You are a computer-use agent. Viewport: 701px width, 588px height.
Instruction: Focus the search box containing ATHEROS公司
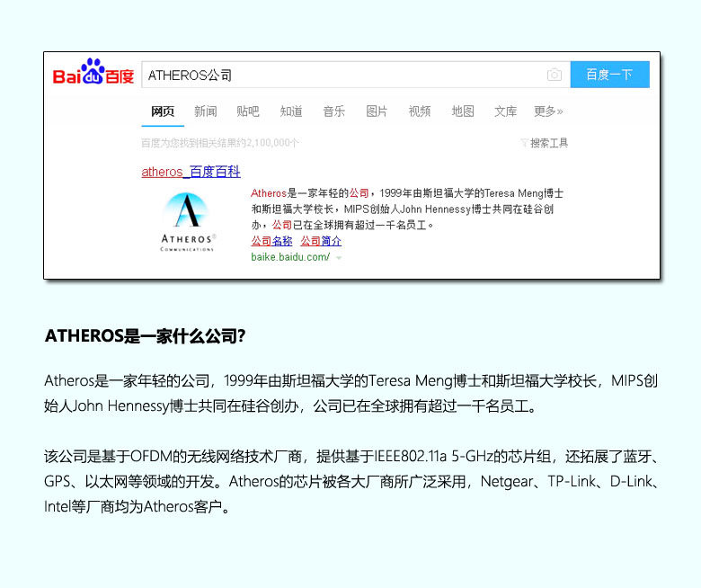point(356,75)
